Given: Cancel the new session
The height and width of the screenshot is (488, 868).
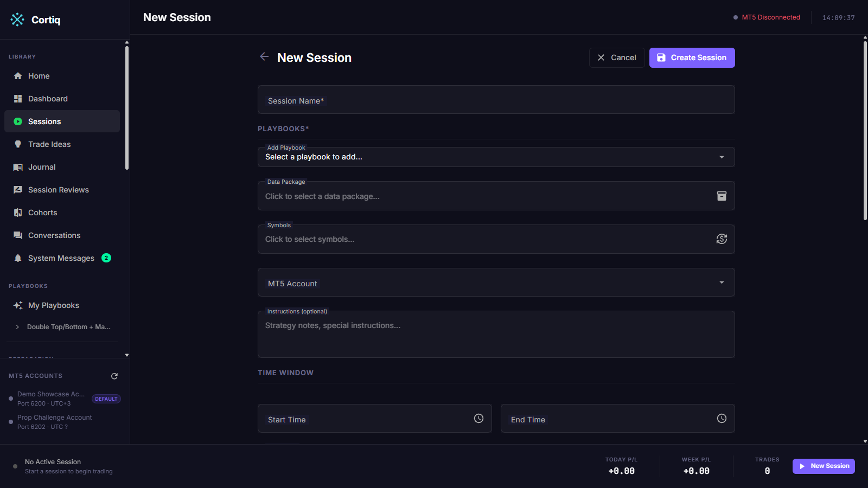Looking at the screenshot, I should [x=617, y=57].
